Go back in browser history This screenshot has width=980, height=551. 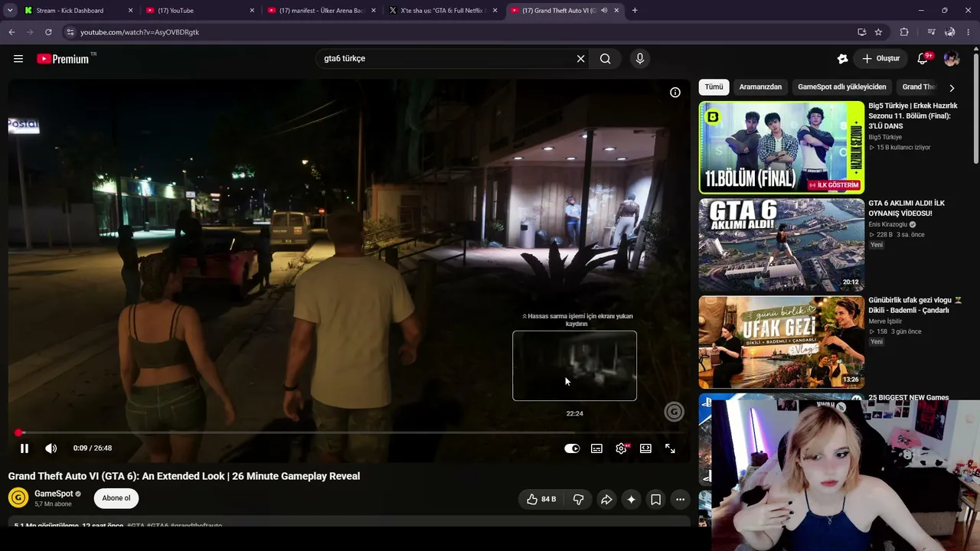click(x=11, y=32)
